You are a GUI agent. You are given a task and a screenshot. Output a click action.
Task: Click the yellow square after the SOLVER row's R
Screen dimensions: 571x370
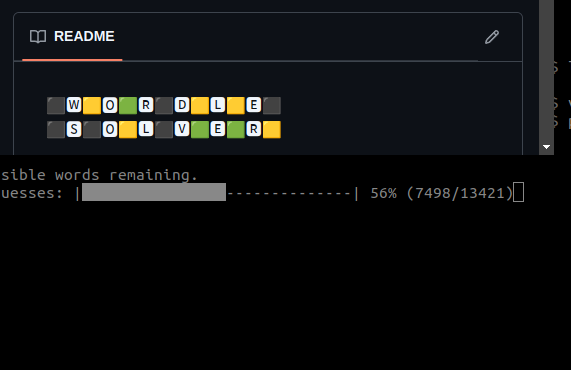pos(272,129)
